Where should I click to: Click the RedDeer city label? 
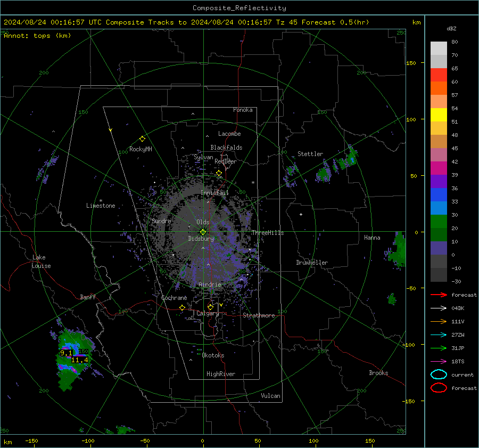pos(226,161)
